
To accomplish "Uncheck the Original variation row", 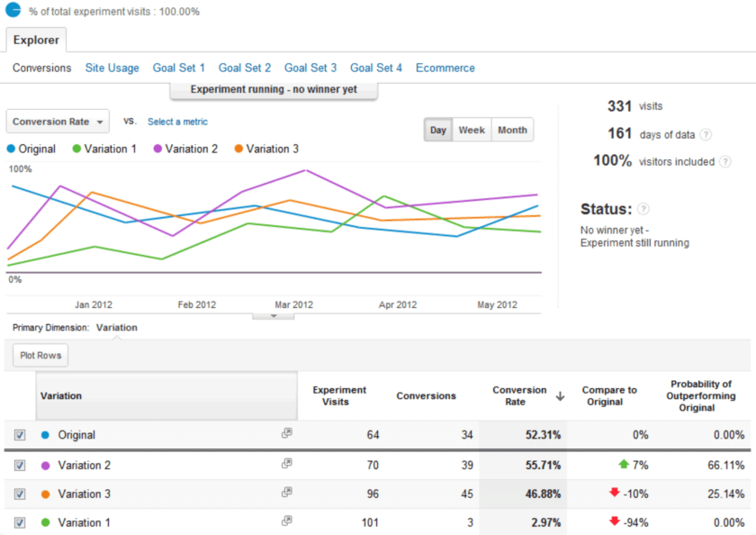I will pyautogui.click(x=20, y=434).
